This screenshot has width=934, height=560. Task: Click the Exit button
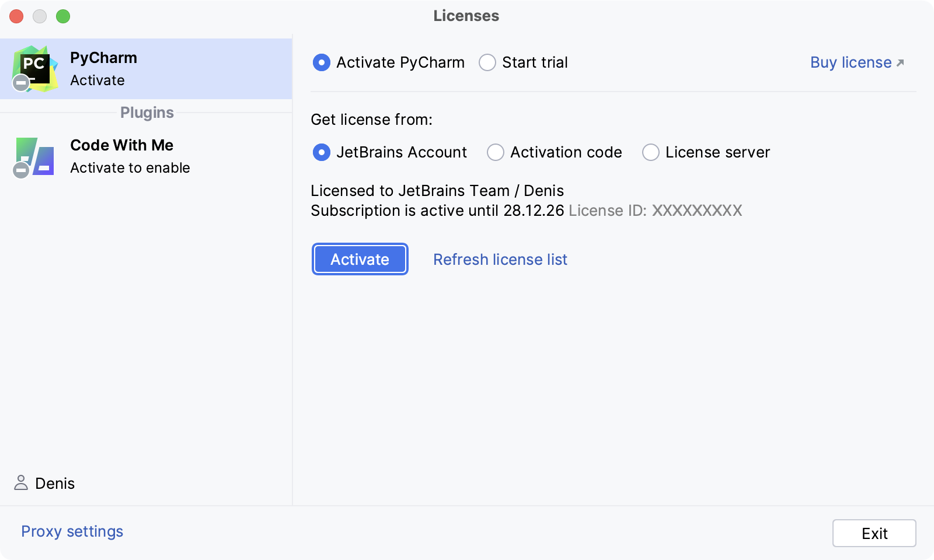click(x=874, y=533)
